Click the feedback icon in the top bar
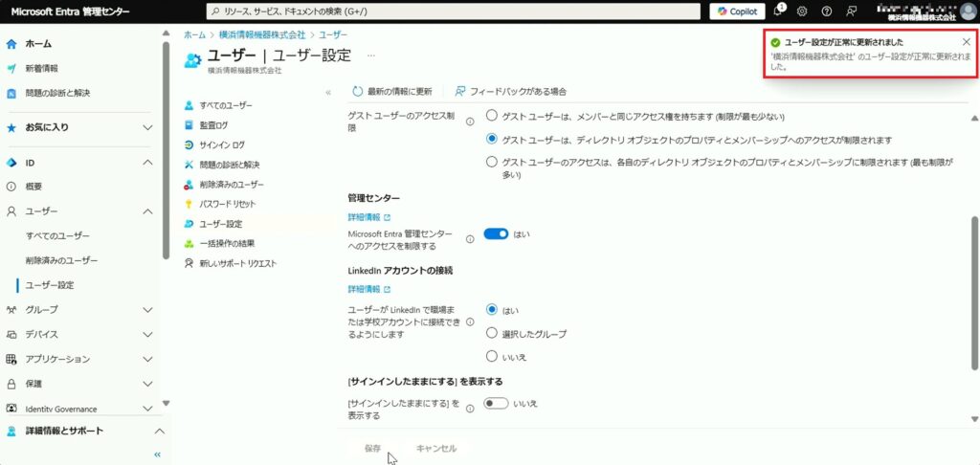Image resolution: width=980 pixels, height=465 pixels. coord(851,11)
